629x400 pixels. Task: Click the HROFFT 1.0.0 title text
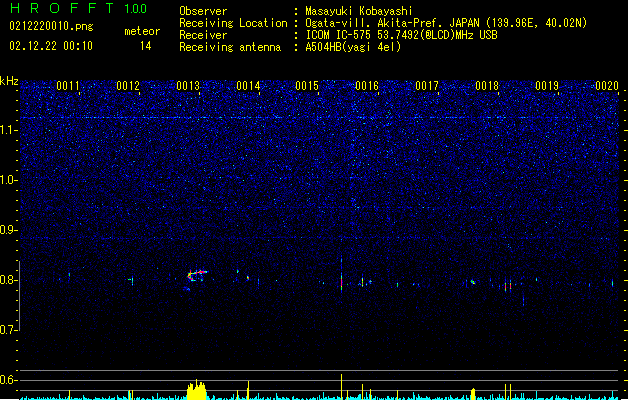78,8
